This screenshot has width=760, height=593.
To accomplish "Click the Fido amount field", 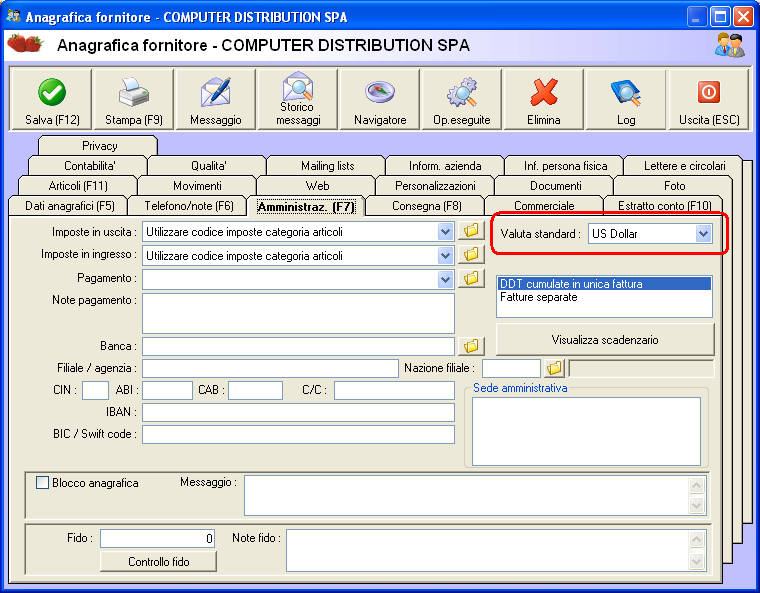I will coord(158,538).
